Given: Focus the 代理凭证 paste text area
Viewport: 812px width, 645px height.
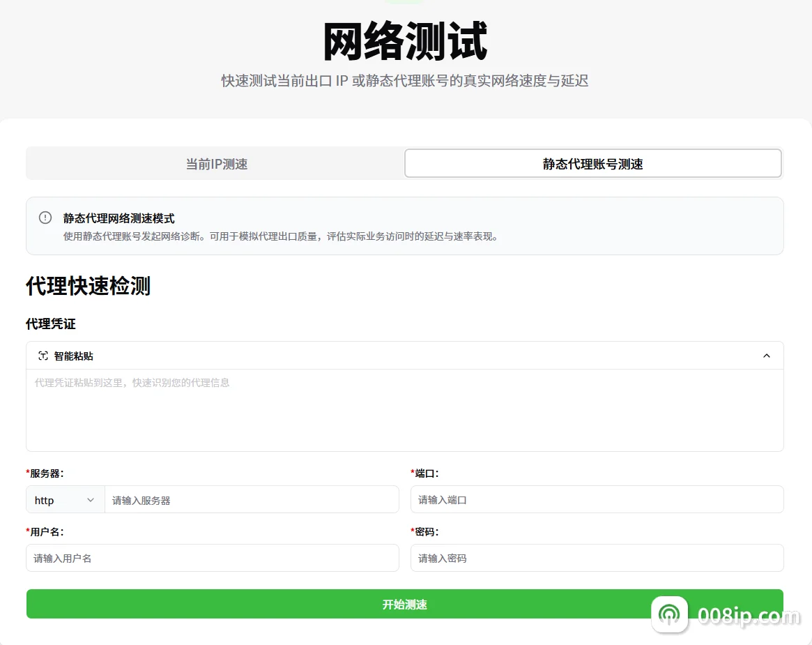Looking at the screenshot, I should click(404, 410).
